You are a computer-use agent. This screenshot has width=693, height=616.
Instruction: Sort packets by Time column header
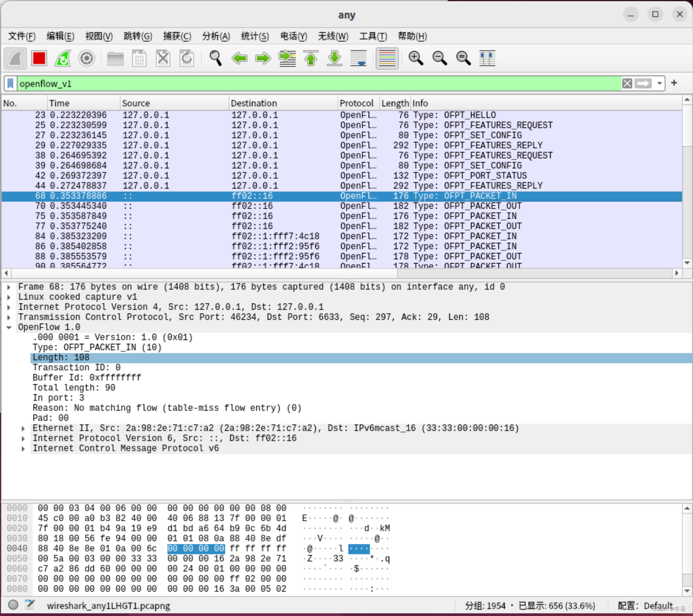pos(84,103)
